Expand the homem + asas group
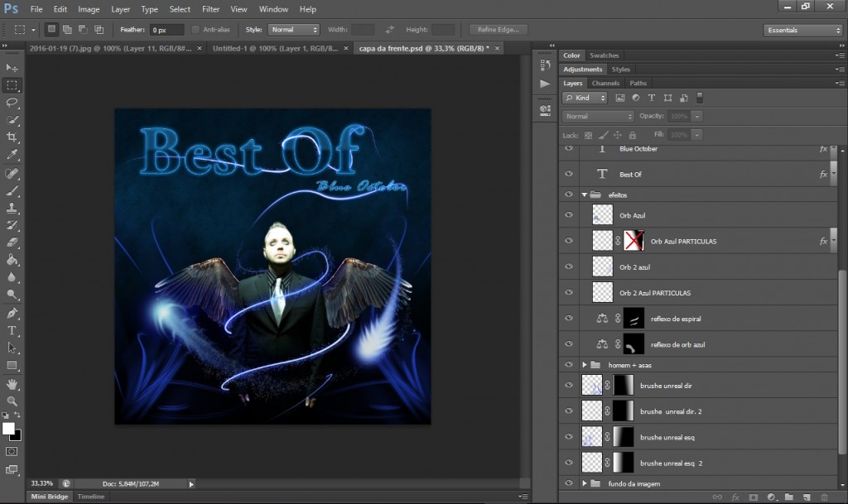This screenshot has width=848, height=504. [585, 365]
